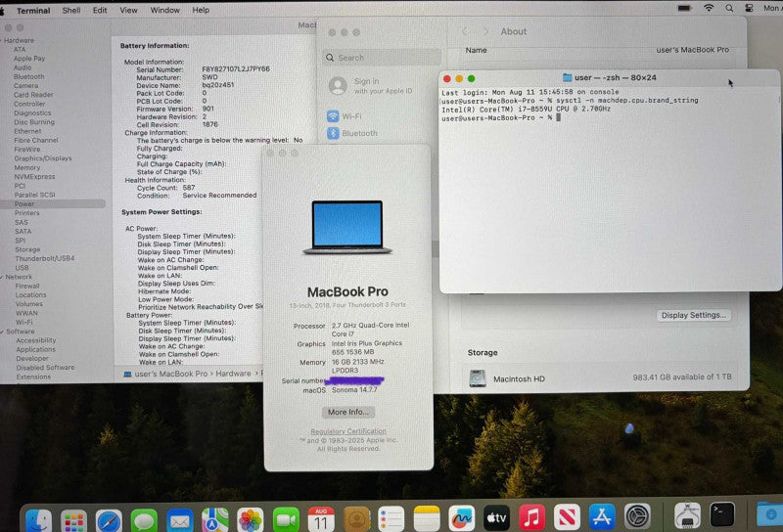Open System Settings gear in the Dock
Viewport: 783px width, 532px height.
[x=638, y=515]
